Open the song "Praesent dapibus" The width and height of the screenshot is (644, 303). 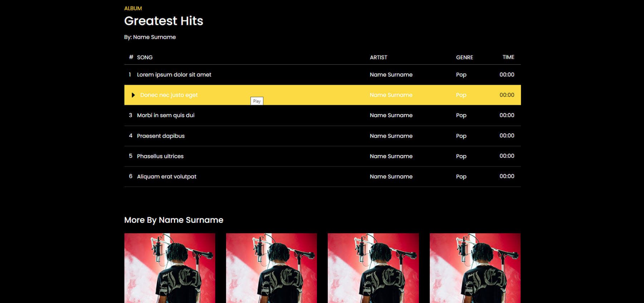point(161,136)
